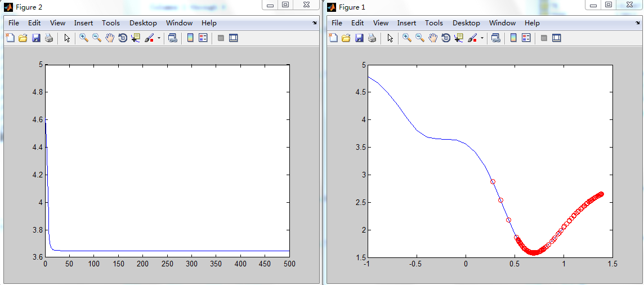The image size is (644, 285).
Task: Select Edit Plot arrow tool in Figure 1
Action: pos(391,38)
